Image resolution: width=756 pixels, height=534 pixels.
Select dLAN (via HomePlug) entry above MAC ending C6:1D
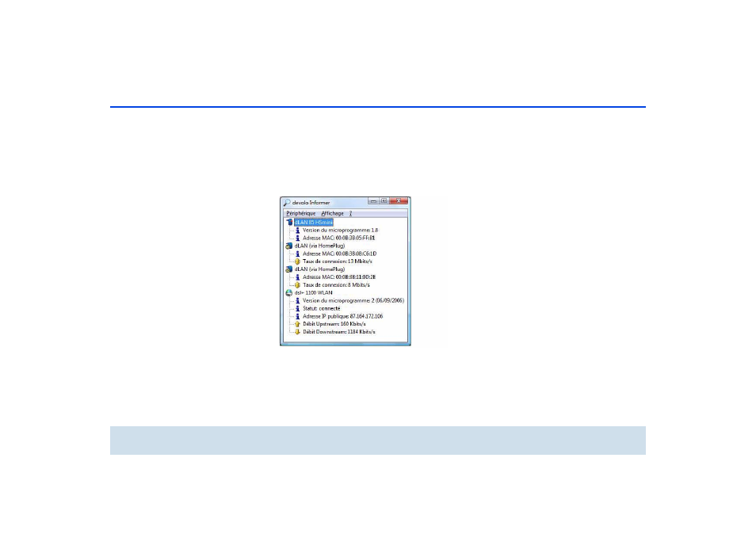[319, 246]
